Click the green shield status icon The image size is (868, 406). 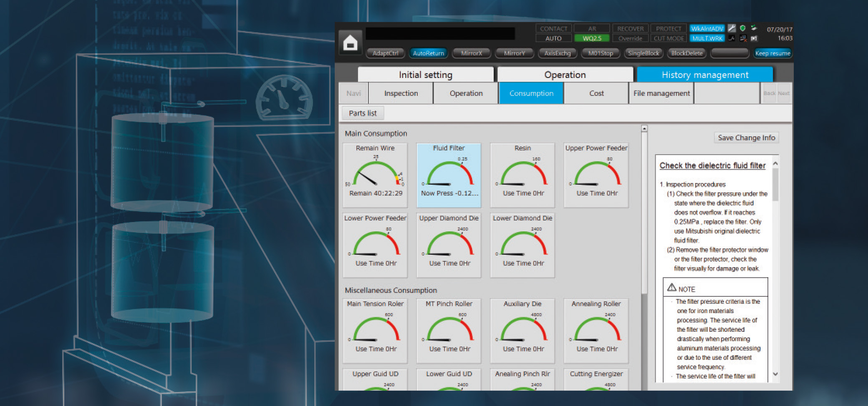(x=743, y=28)
